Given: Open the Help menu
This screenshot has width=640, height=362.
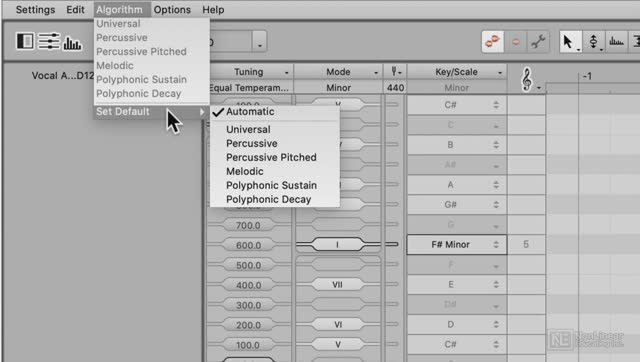Looking at the screenshot, I should tap(213, 9).
